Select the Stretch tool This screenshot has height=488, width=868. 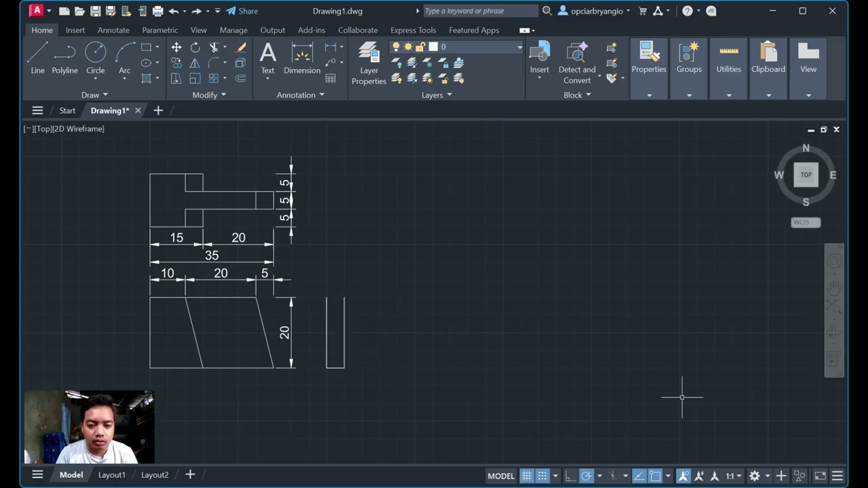[176, 79]
